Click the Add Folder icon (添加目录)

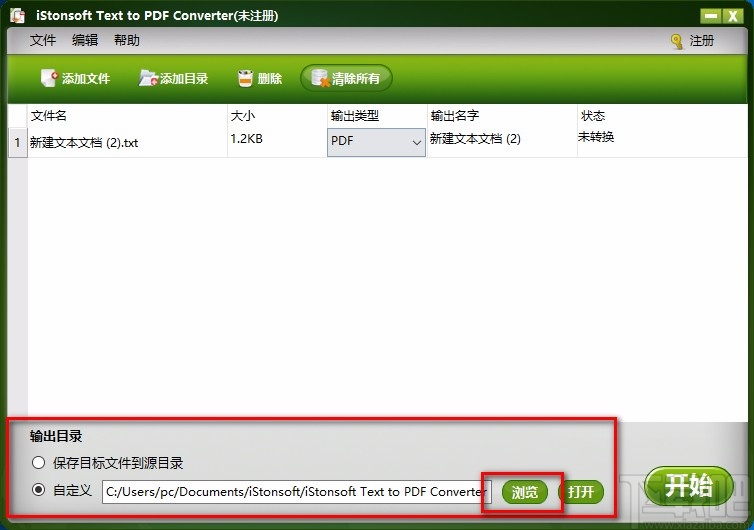(148, 78)
